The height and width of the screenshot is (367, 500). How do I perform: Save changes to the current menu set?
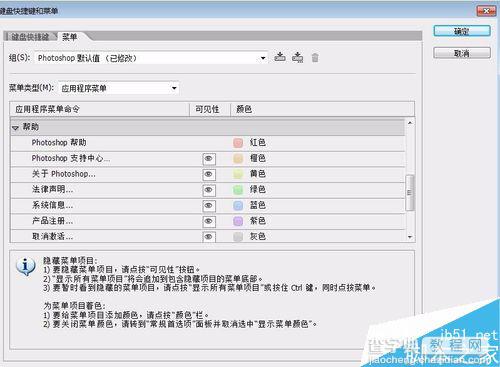[280, 57]
